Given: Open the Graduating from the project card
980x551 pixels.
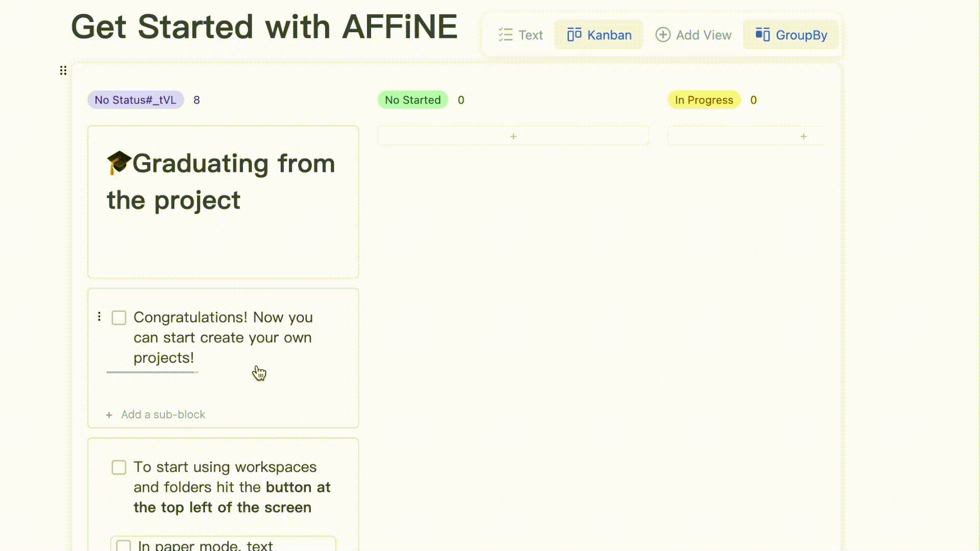Looking at the screenshot, I should (223, 202).
